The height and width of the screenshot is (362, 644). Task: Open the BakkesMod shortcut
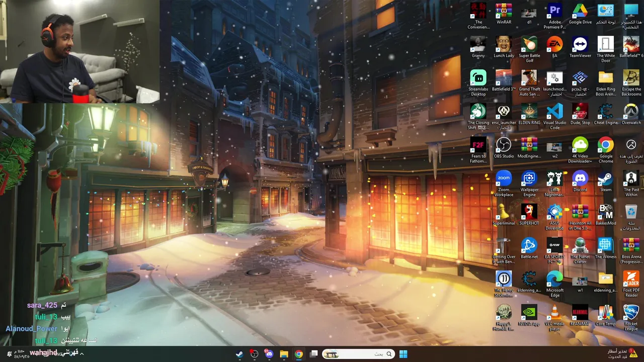(x=606, y=215)
